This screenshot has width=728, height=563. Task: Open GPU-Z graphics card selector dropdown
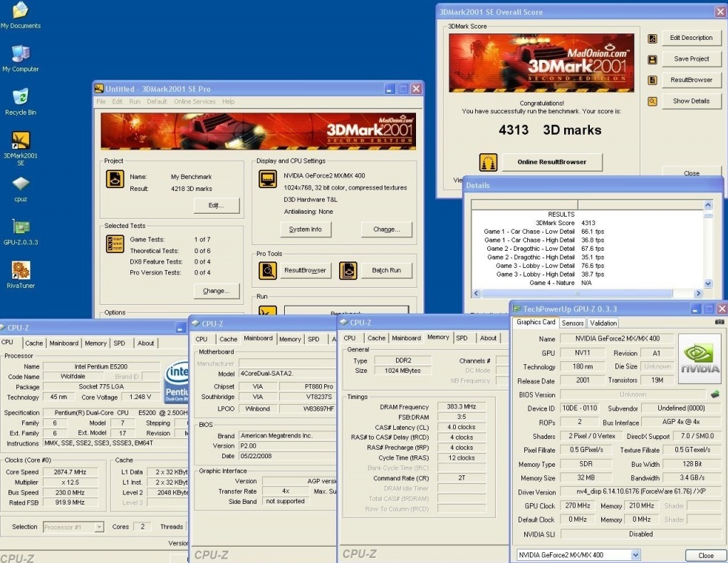[635, 554]
